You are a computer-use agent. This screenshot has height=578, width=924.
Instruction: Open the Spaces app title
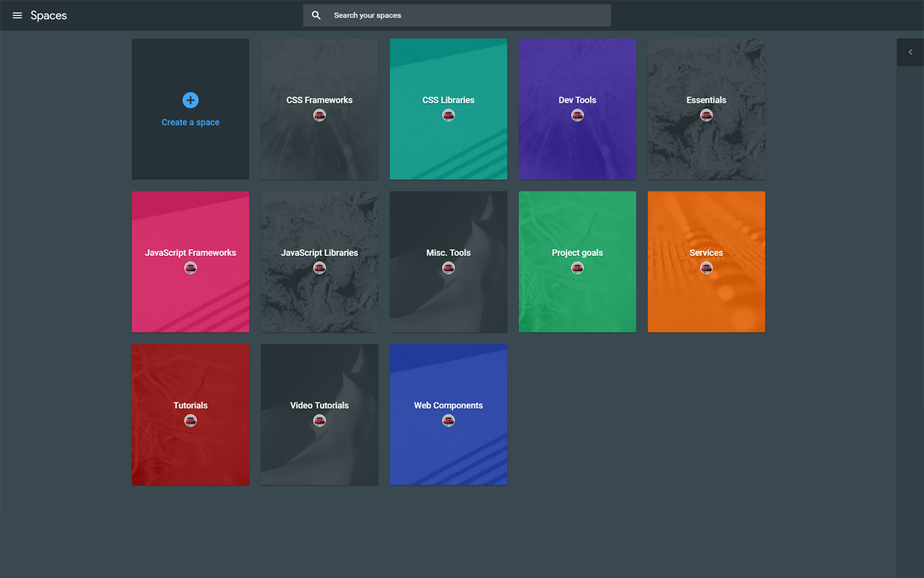pyautogui.click(x=48, y=15)
